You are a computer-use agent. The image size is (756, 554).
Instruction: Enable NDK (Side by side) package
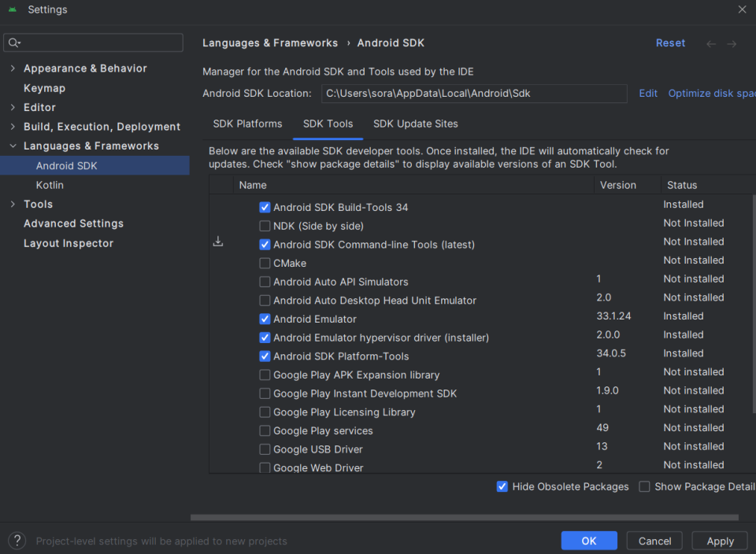[265, 225]
